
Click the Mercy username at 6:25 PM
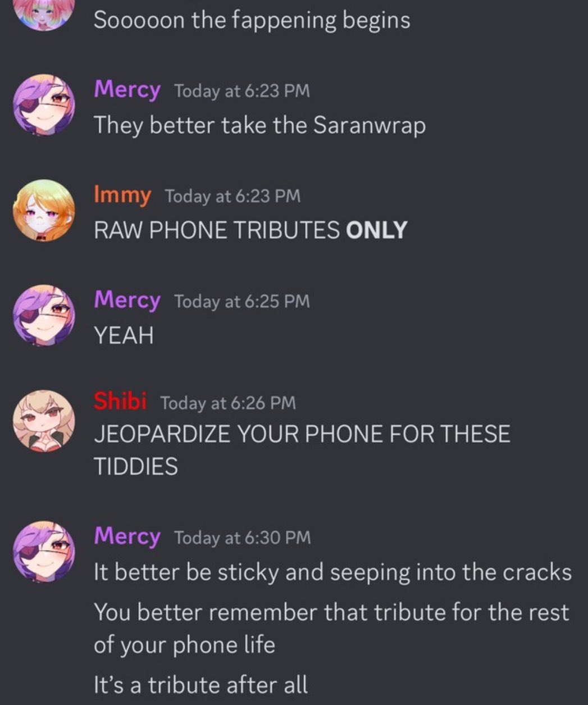(127, 300)
